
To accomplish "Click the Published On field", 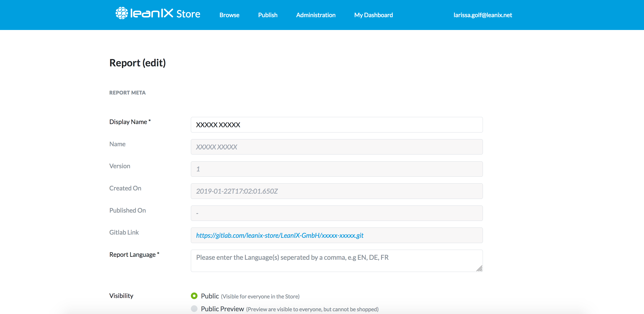I will pyautogui.click(x=336, y=213).
